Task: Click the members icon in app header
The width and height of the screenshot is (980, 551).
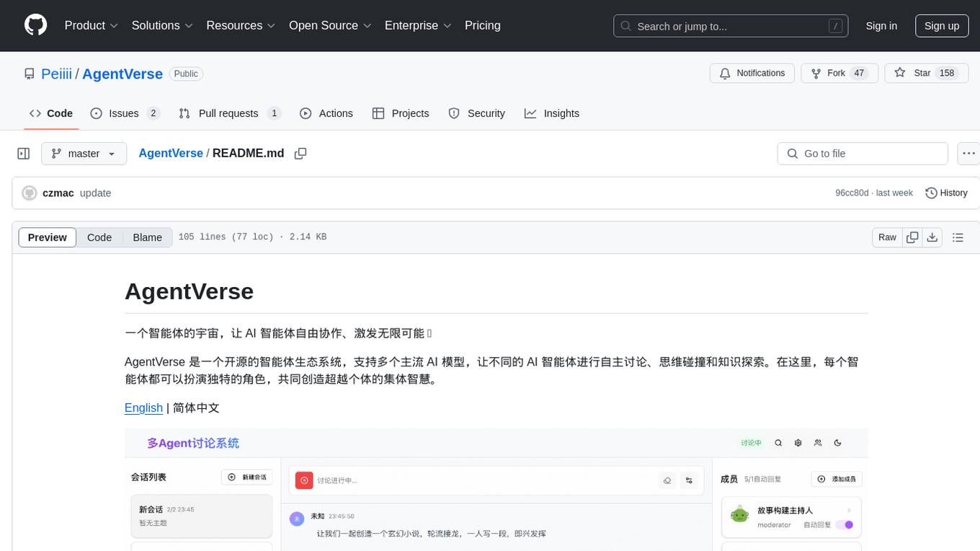Action: click(818, 443)
